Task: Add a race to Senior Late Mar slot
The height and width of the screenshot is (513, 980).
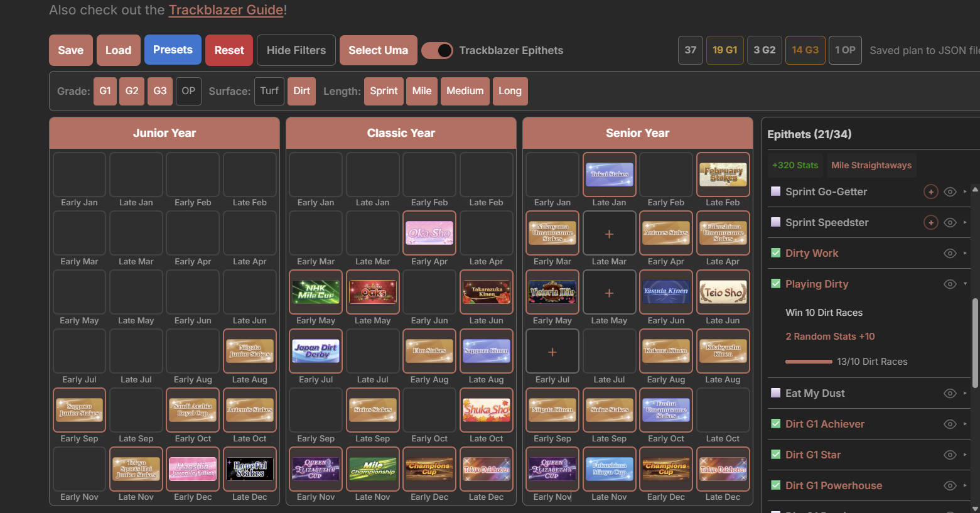Action: tap(609, 234)
